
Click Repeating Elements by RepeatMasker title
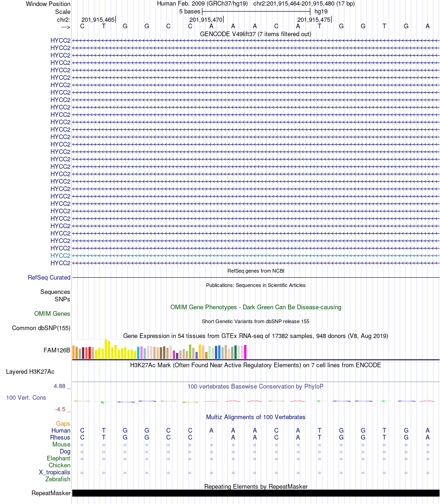pos(256,487)
